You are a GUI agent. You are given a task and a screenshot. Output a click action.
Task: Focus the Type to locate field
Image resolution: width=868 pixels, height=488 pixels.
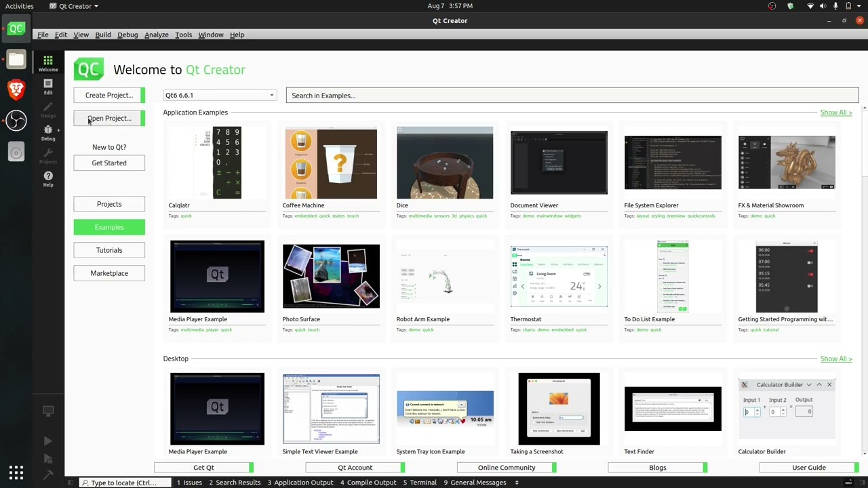124,483
